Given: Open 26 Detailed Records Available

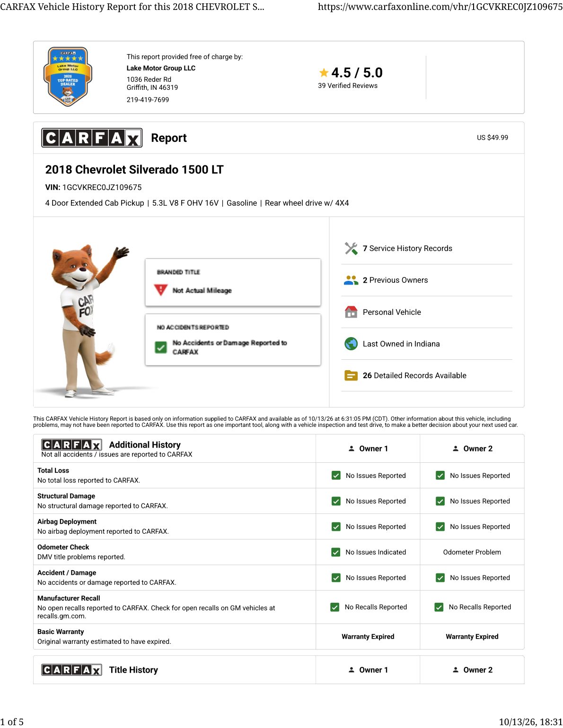Looking at the screenshot, I should click(x=414, y=375).
